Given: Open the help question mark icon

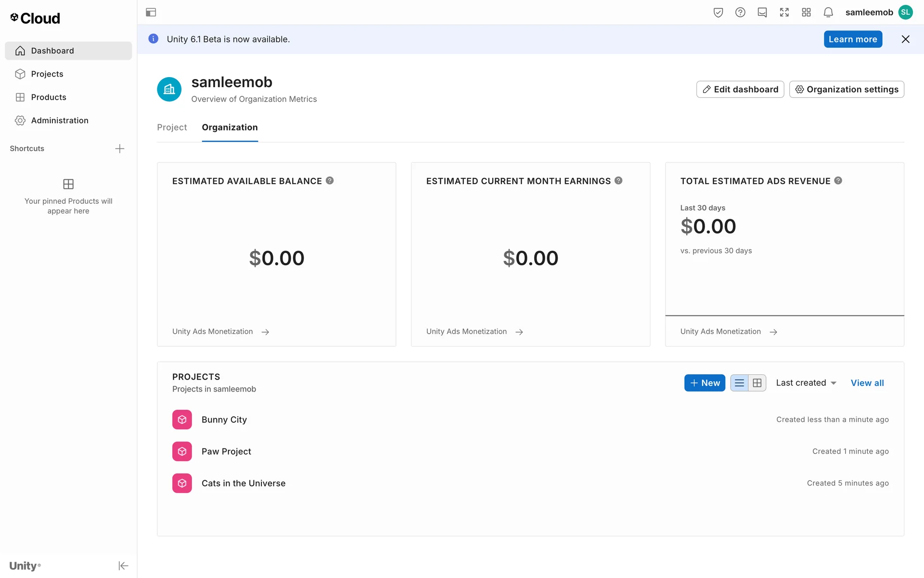Looking at the screenshot, I should tap(740, 13).
